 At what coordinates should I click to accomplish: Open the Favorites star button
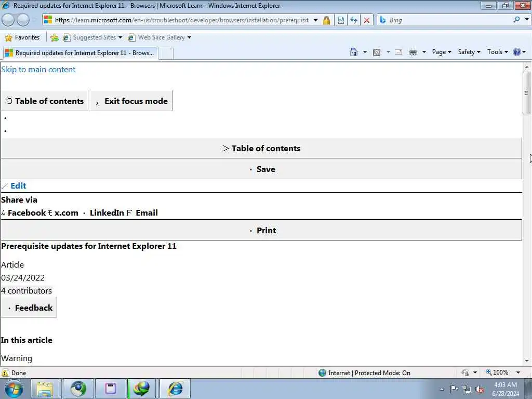click(22, 37)
